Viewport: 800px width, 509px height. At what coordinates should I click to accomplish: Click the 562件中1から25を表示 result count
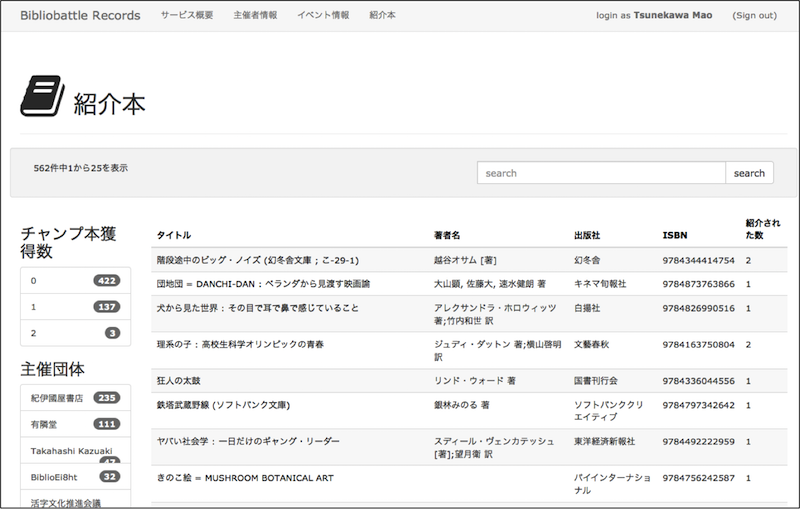point(81,168)
